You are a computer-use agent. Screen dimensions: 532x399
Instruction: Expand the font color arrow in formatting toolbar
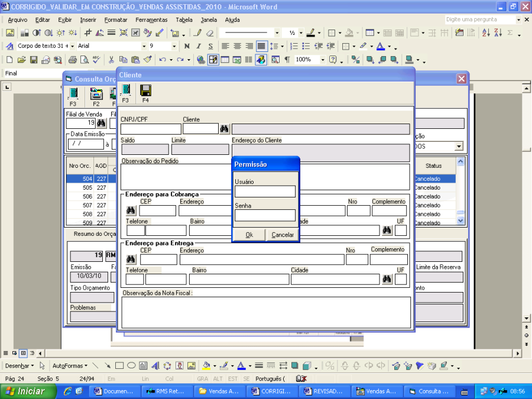click(x=389, y=46)
